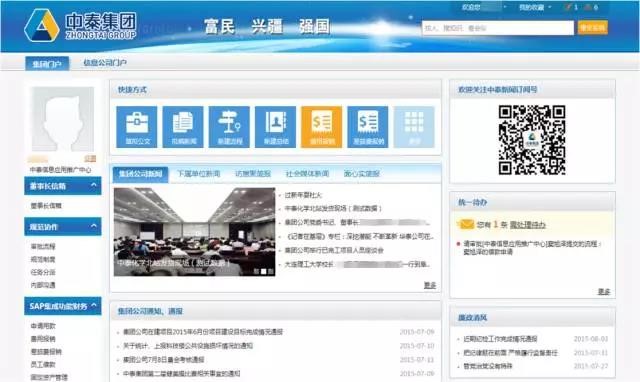The image size is (640, 382).
Task: Click the conference room news photo
Action: point(194,232)
